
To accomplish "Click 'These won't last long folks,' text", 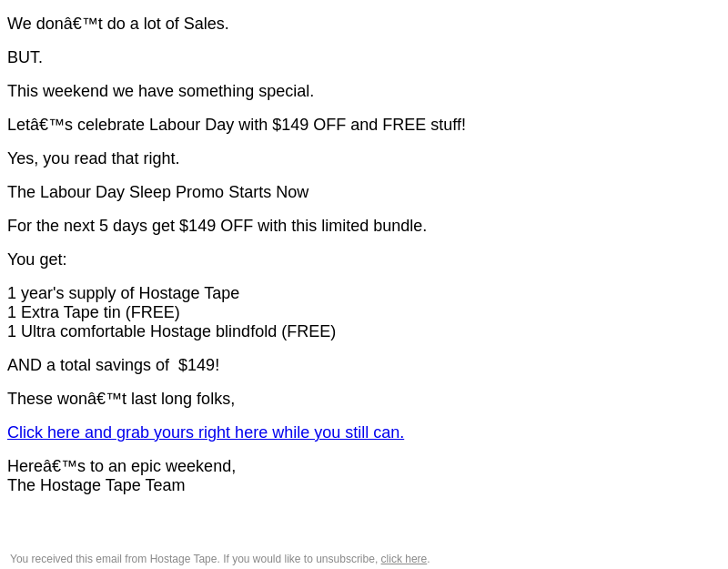I will 121,399.
